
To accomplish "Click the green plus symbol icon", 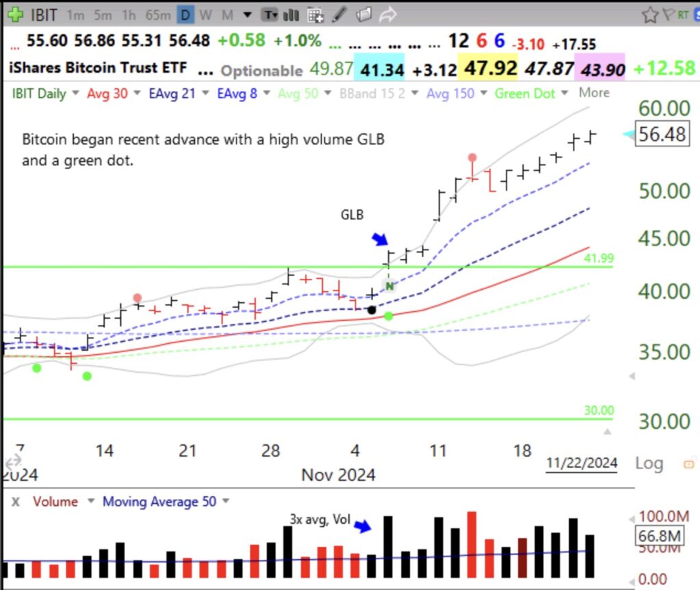I will point(16,14).
